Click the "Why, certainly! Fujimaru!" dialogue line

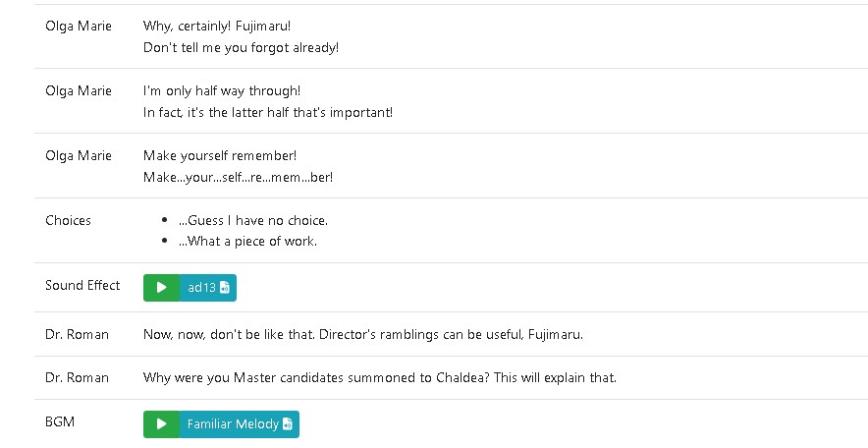click(x=217, y=26)
